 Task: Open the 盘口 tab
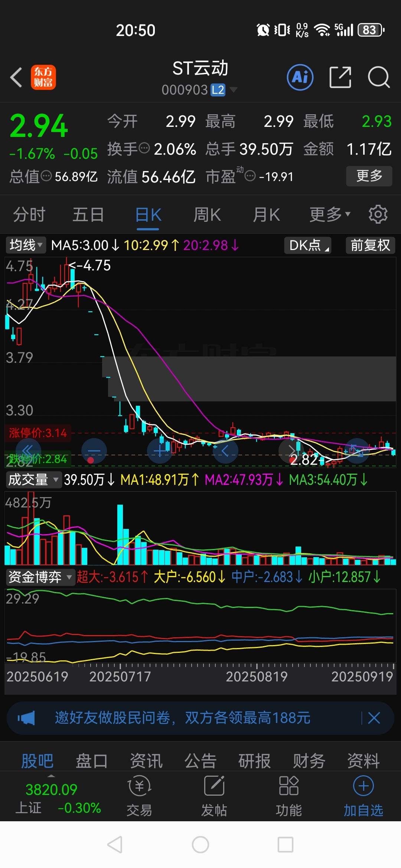pos(92,761)
